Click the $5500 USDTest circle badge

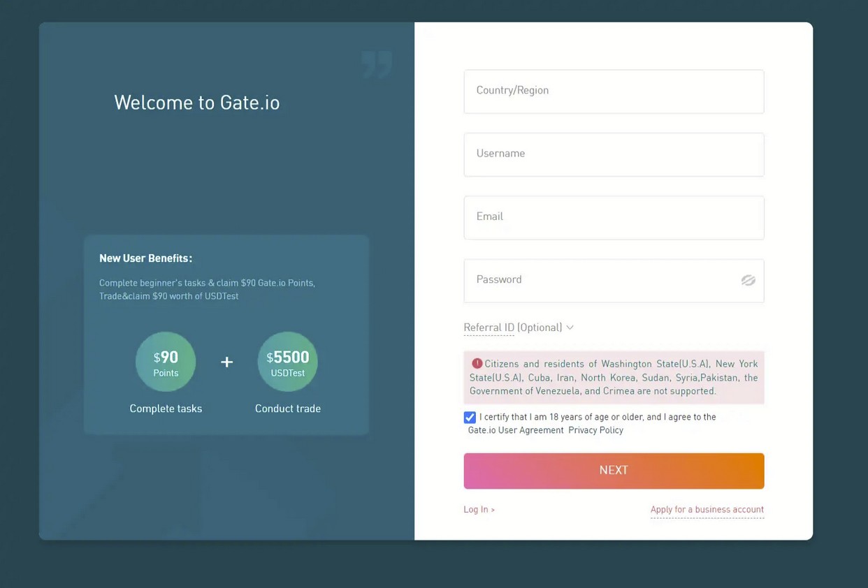pos(287,362)
